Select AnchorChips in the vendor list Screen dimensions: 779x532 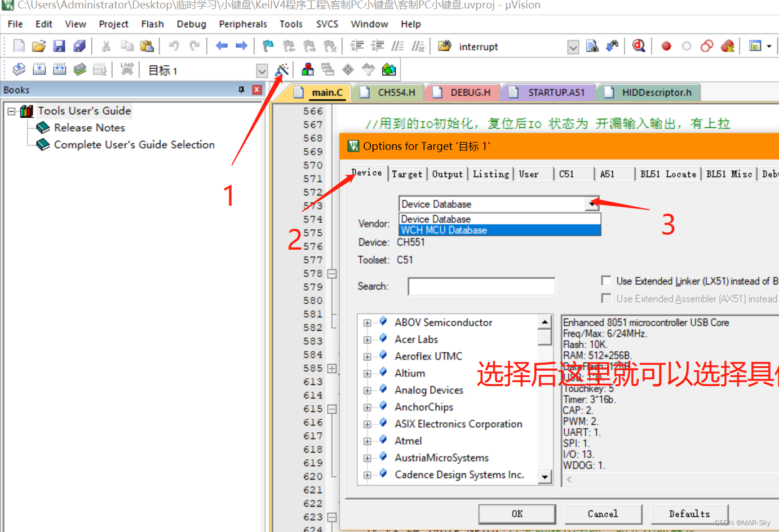coord(424,407)
